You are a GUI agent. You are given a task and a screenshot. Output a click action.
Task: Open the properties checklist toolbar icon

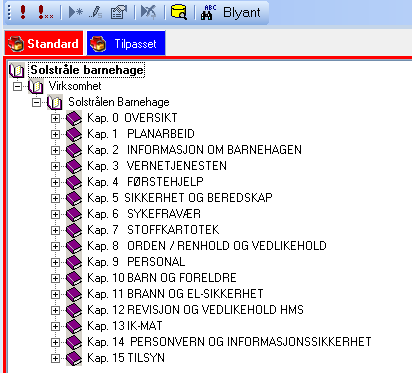tap(119, 12)
